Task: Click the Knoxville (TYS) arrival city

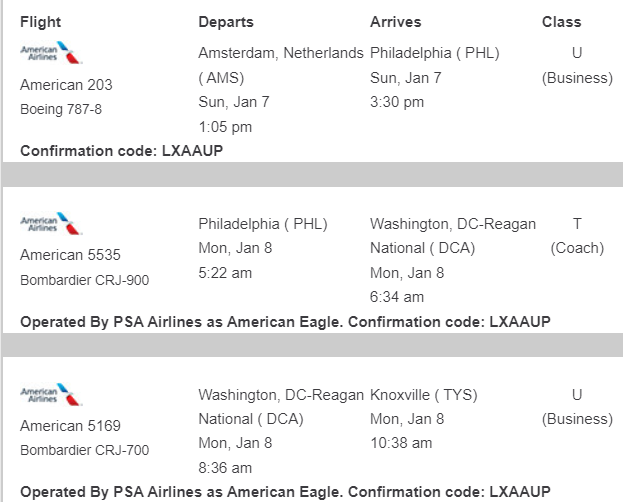Action: click(417, 395)
